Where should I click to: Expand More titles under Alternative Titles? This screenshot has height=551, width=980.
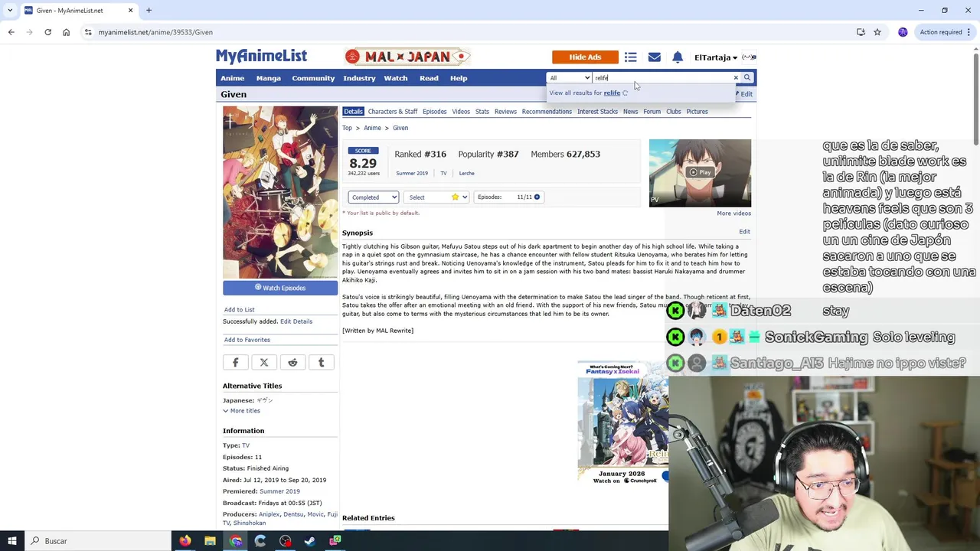click(x=241, y=411)
